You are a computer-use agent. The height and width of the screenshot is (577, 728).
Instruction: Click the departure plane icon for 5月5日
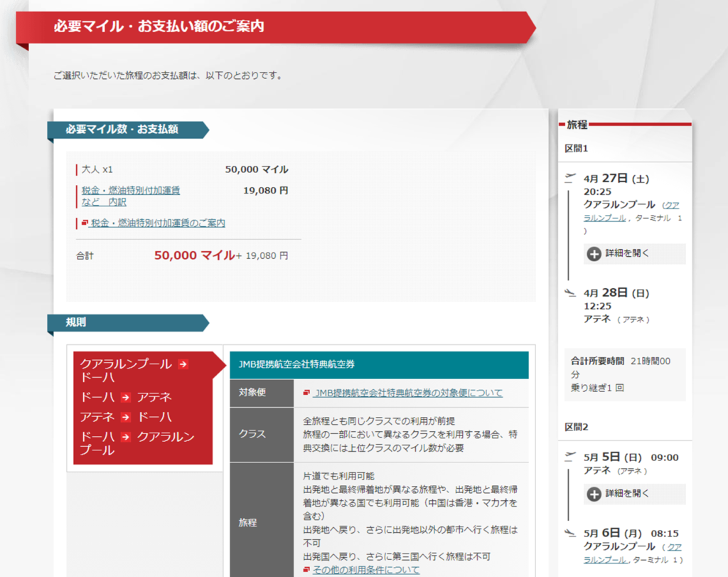point(569,457)
